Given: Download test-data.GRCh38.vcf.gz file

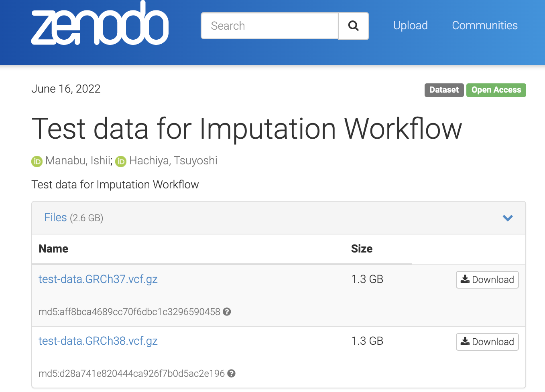Looking at the screenshot, I should click(487, 342).
